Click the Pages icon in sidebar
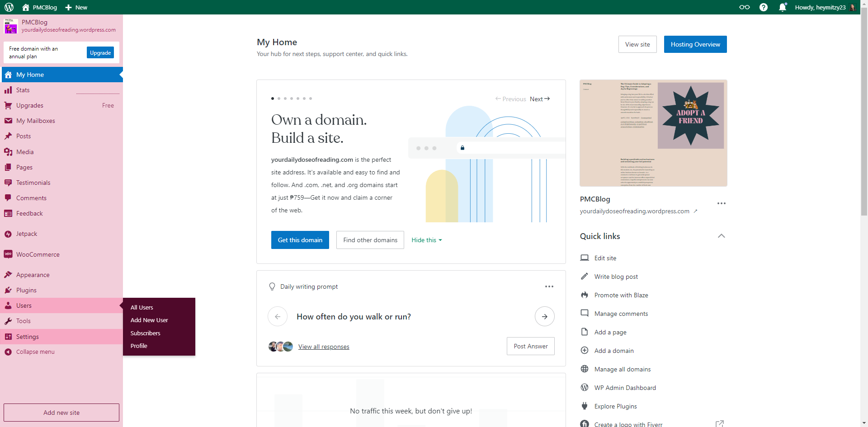Viewport: 868px width, 427px height. point(8,167)
